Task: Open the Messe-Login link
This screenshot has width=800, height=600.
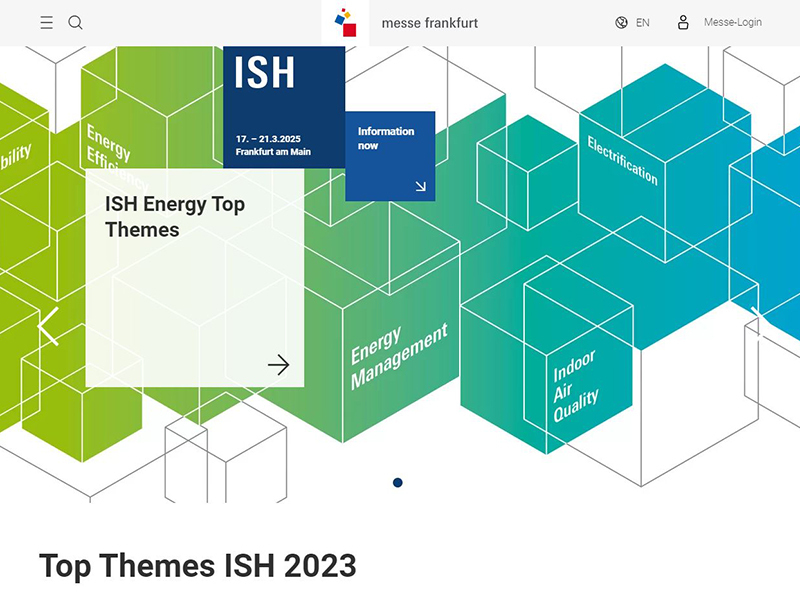Action: pos(733,22)
